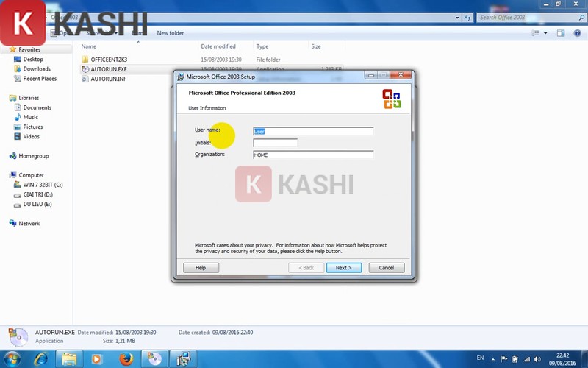The image size is (588, 368).
Task: Click the Explorer help question mark icon
Action: coord(577,33)
